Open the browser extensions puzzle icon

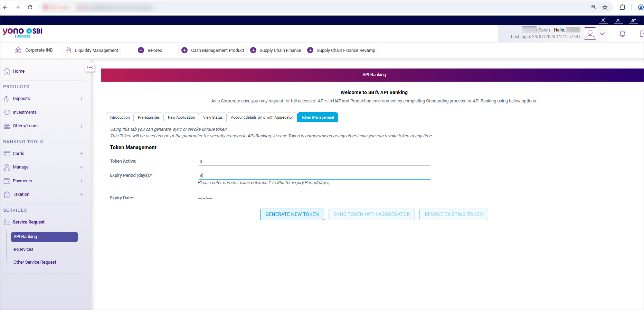tap(622, 7)
